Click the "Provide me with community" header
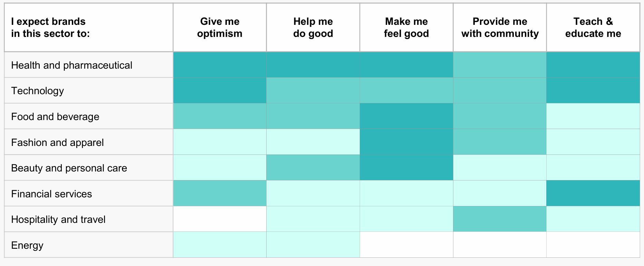The width and height of the screenshot is (644, 266). click(500, 28)
